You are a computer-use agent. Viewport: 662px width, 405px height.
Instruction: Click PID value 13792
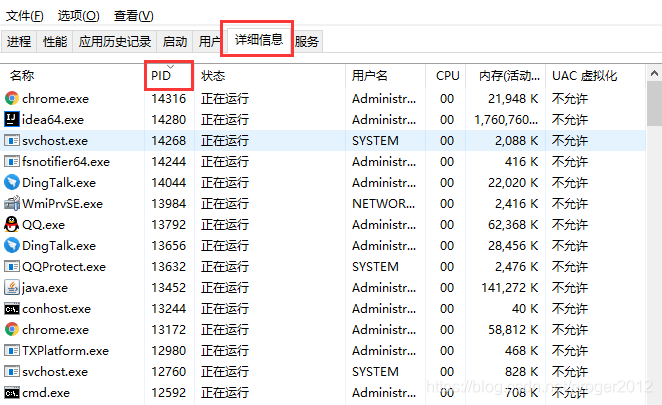pos(168,225)
